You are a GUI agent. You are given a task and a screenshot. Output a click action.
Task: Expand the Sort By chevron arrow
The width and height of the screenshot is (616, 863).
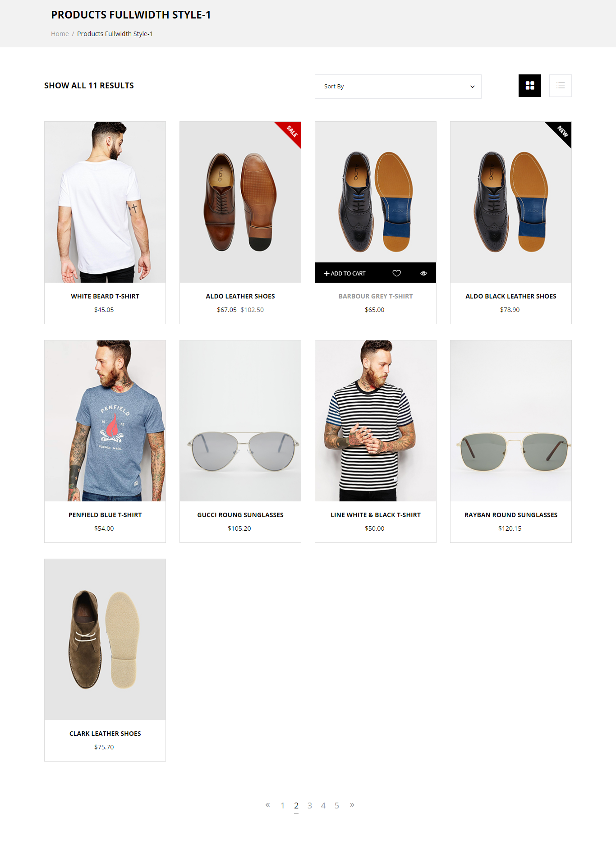coord(472,87)
